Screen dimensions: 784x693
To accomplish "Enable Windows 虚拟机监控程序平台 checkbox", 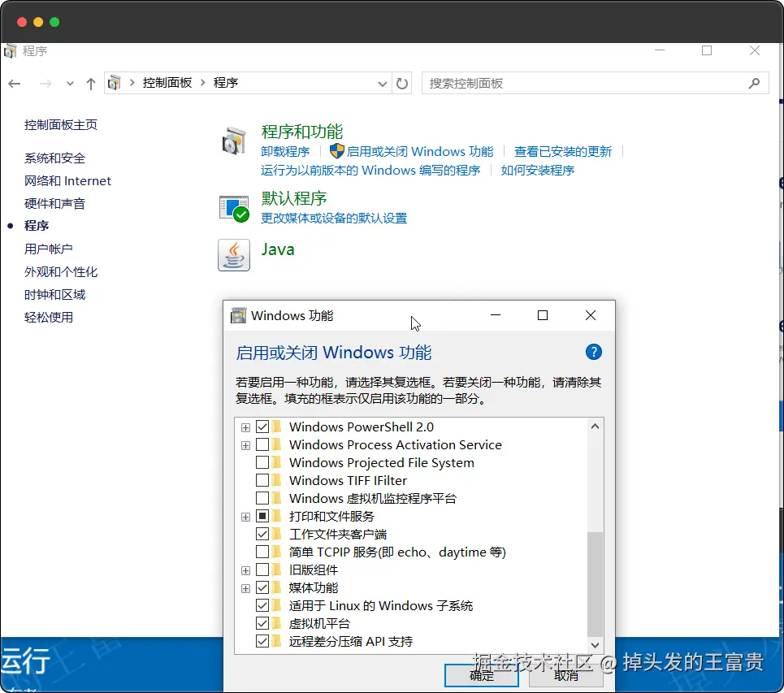I will pyautogui.click(x=262, y=498).
